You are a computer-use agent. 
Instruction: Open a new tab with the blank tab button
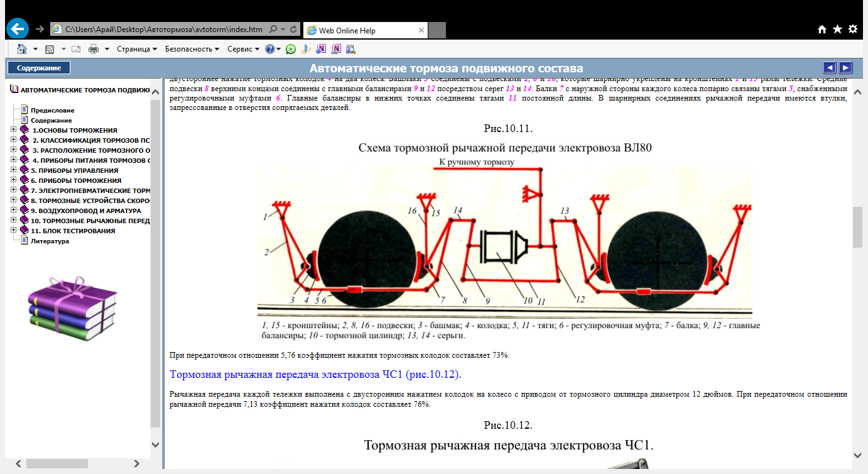click(x=437, y=30)
